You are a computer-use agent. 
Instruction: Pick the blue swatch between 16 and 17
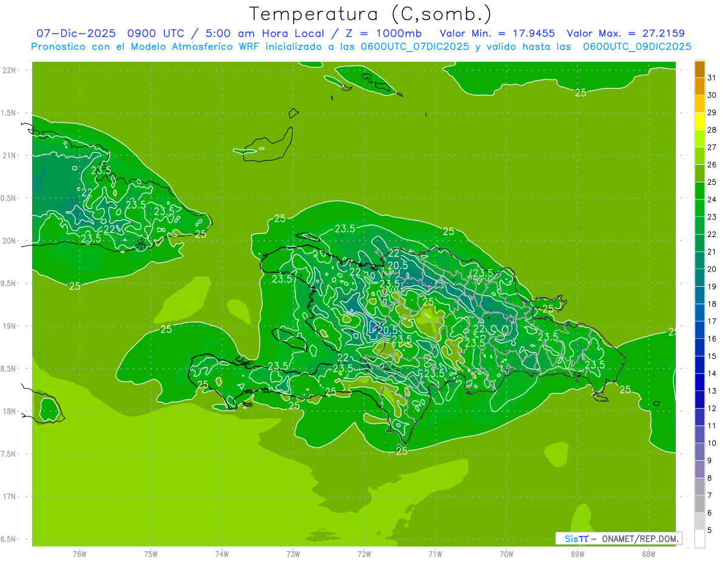699,330
